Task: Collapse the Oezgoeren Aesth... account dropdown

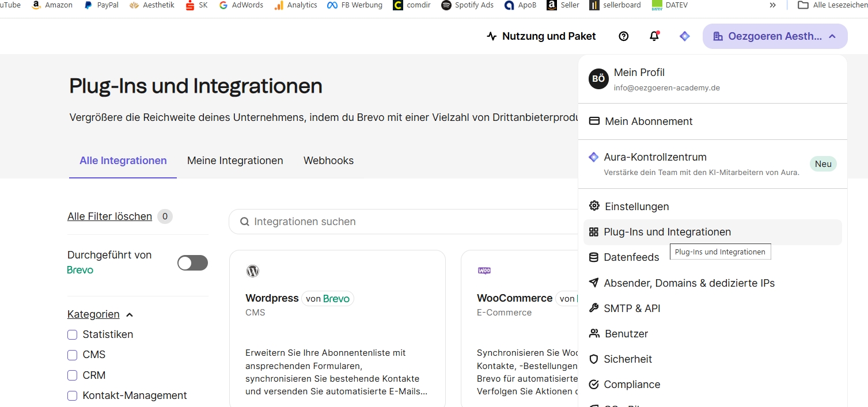Action: [x=775, y=36]
